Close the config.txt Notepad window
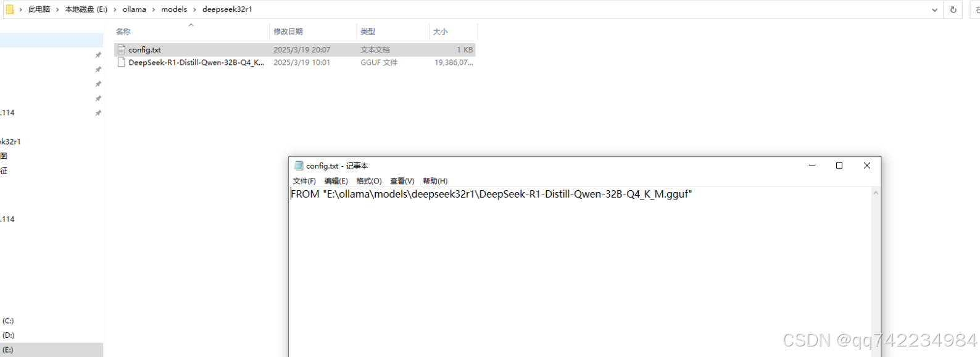The width and height of the screenshot is (980, 357). [866, 166]
